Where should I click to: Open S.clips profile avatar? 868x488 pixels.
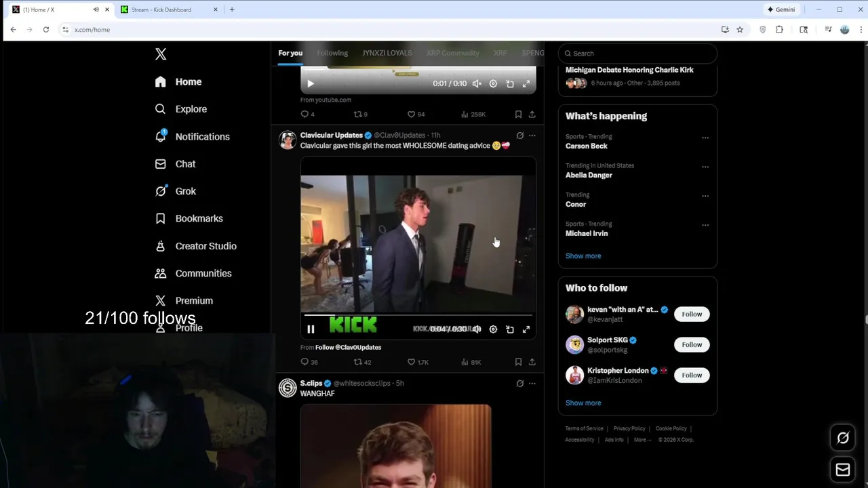[288, 388]
